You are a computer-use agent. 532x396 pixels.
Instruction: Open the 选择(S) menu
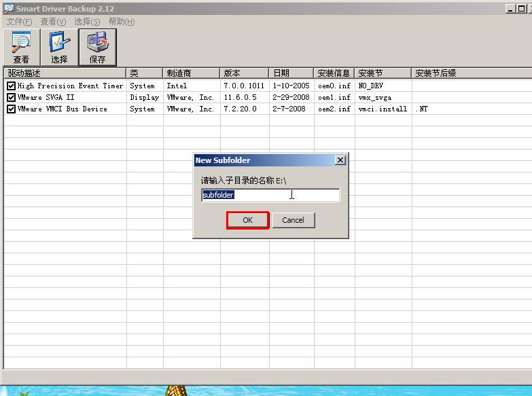pos(87,22)
